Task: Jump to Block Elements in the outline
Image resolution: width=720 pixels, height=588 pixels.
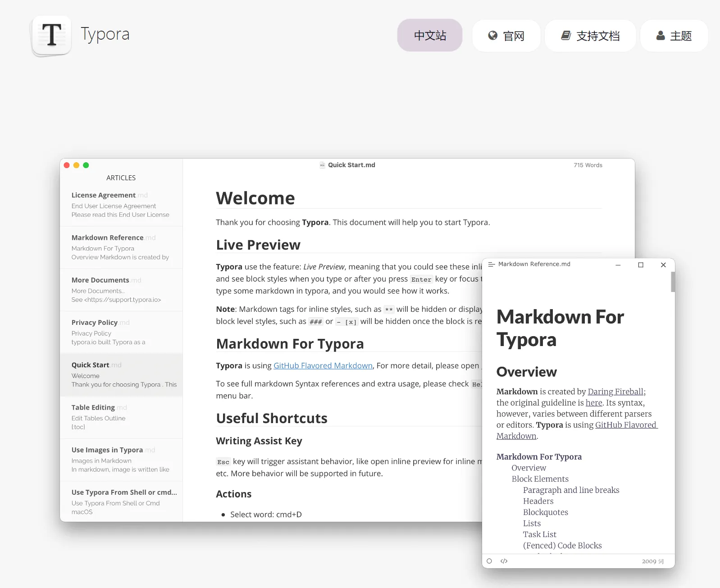Action: [x=540, y=479]
